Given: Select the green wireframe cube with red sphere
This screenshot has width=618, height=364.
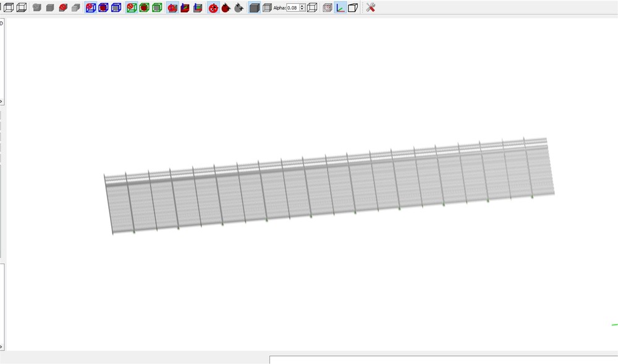Looking at the screenshot, I should pyautogui.click(x=132, y=7).
